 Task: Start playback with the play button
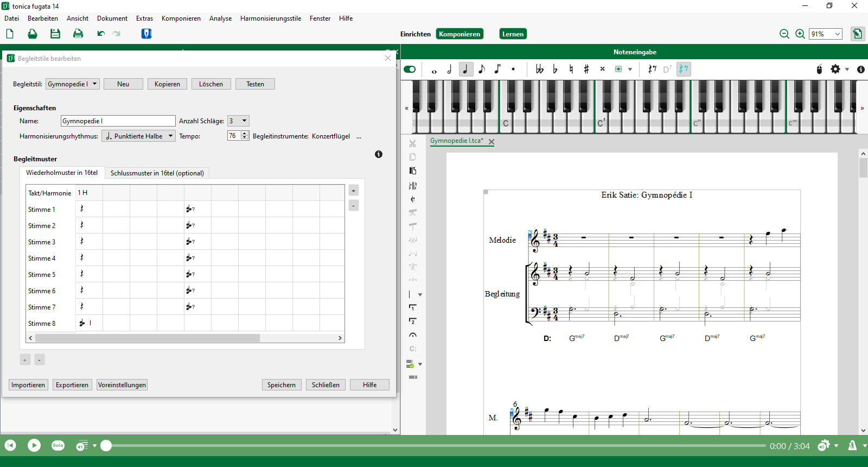(34, 445)
